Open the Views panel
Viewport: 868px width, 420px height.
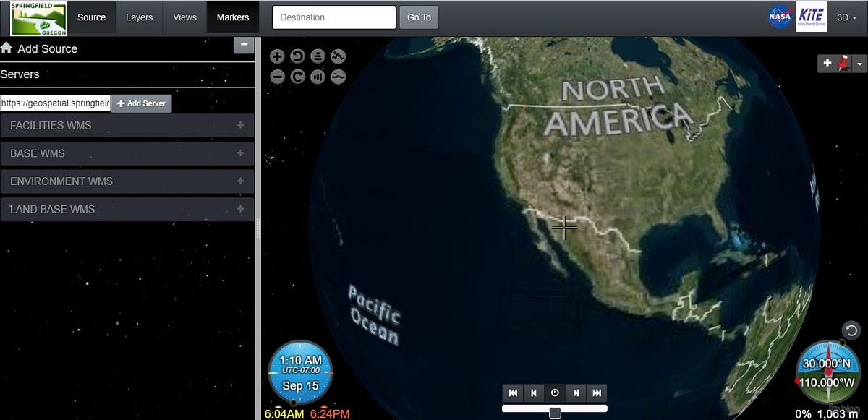pyautogui.click(x=184, y=16)
